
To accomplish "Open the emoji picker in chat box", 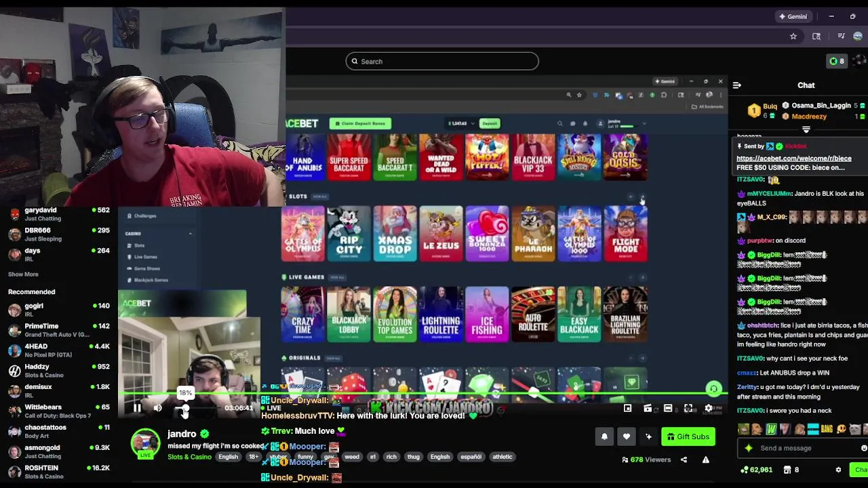I will coord(863,448).
